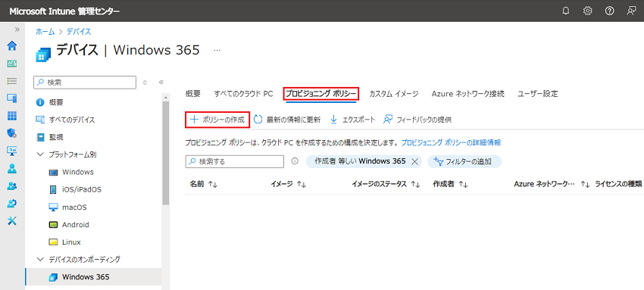Switch to カスタム イメージ tab

[x=393, y=94]
